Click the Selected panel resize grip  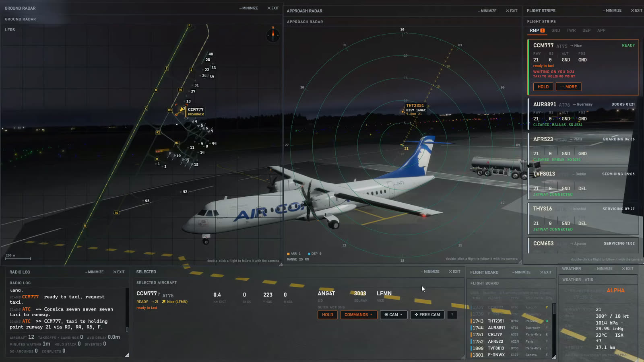click(x=462, y=357)
